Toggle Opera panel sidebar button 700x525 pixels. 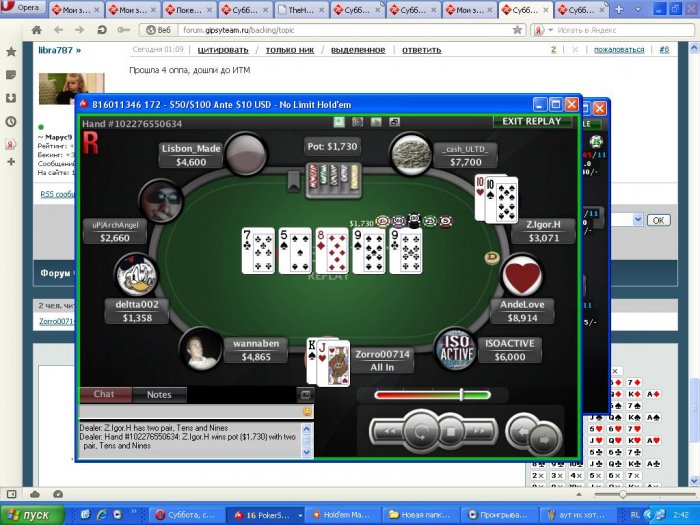[11, 494]
